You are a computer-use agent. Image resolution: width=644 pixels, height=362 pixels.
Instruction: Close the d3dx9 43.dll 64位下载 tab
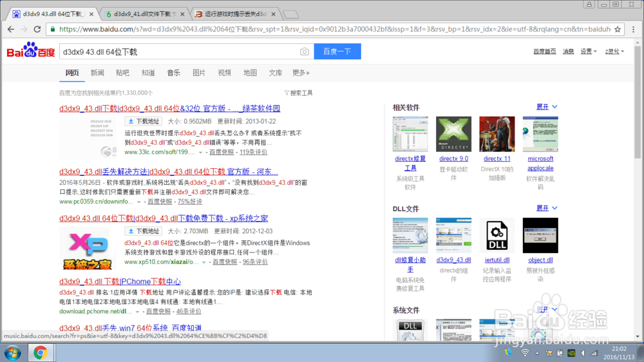(x=91, y=14)
